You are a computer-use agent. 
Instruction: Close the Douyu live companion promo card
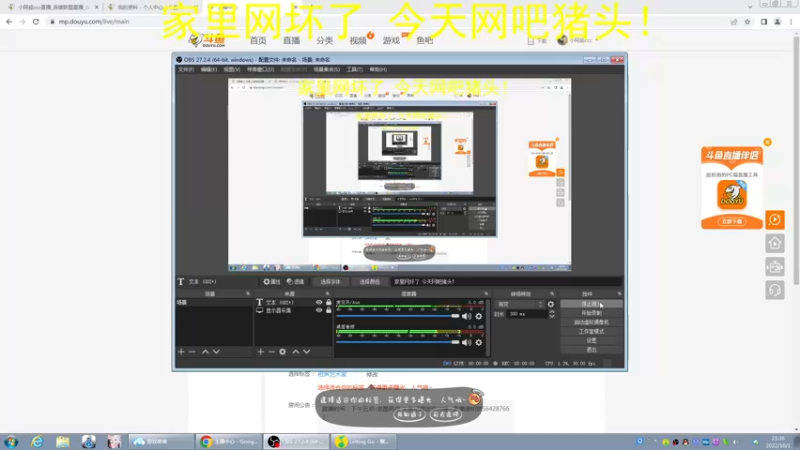click(x=767, y=142)
